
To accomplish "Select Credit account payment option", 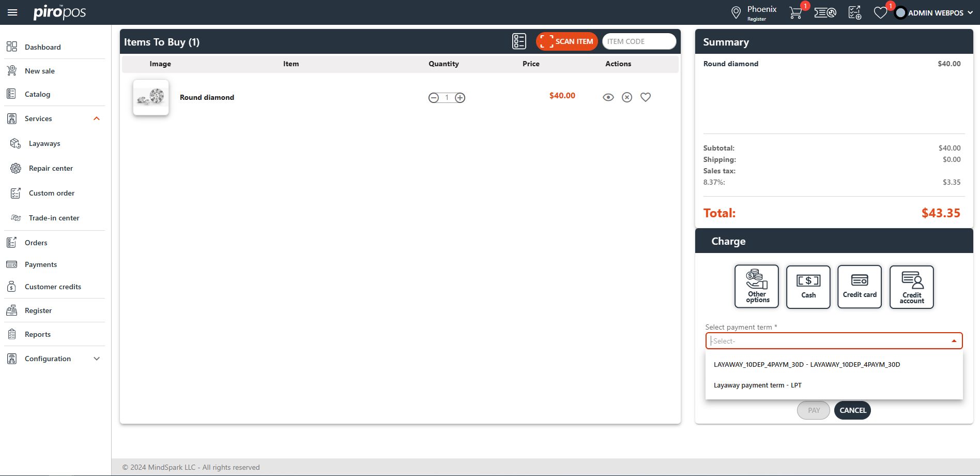I will [x=911, y=287].
